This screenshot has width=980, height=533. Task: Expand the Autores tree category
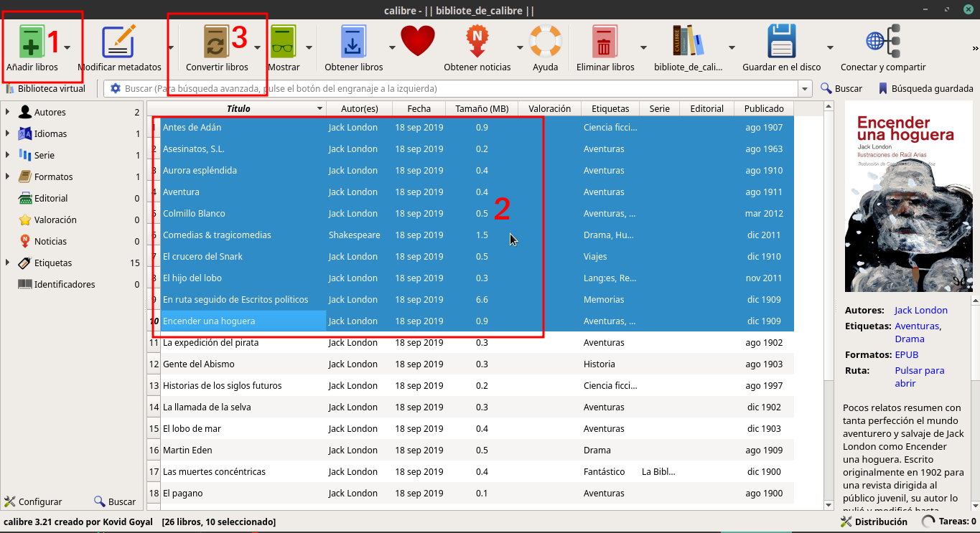pyautogui.click(x=7, y=112)
